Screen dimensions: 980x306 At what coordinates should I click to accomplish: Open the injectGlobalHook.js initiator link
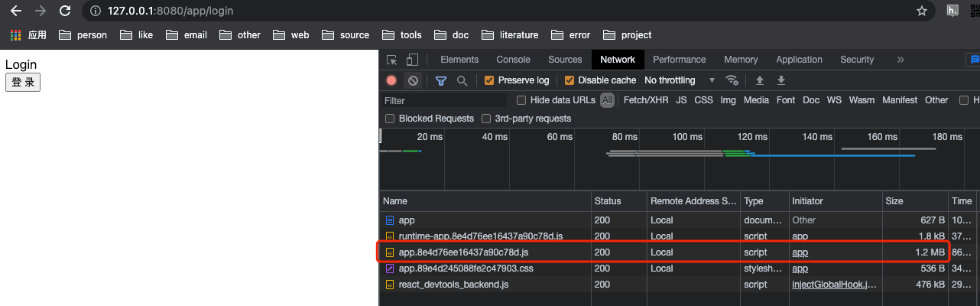(834, 285)
